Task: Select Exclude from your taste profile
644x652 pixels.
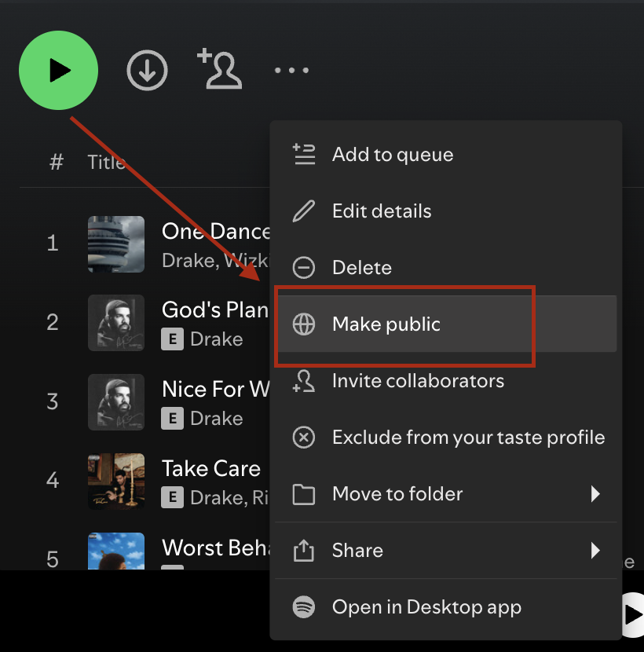Action: 445,437
